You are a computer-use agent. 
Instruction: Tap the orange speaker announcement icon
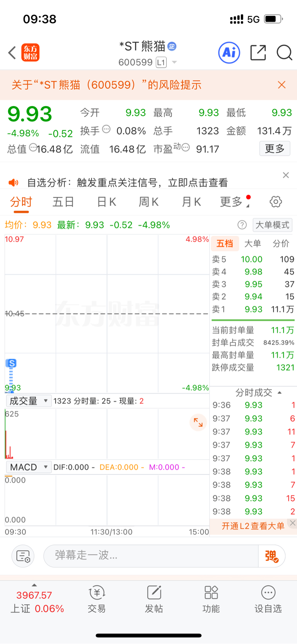14,182
